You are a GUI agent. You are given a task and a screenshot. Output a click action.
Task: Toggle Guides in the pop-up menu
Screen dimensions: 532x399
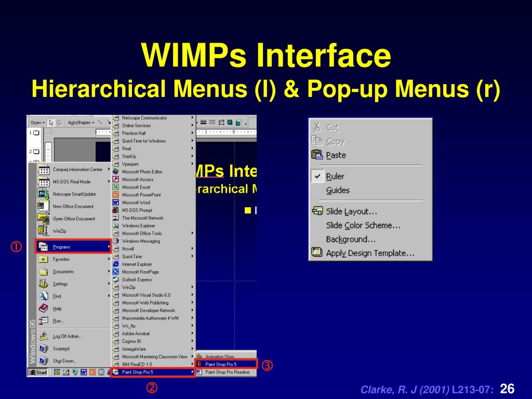pyautogui.click(x=370, y=190)
